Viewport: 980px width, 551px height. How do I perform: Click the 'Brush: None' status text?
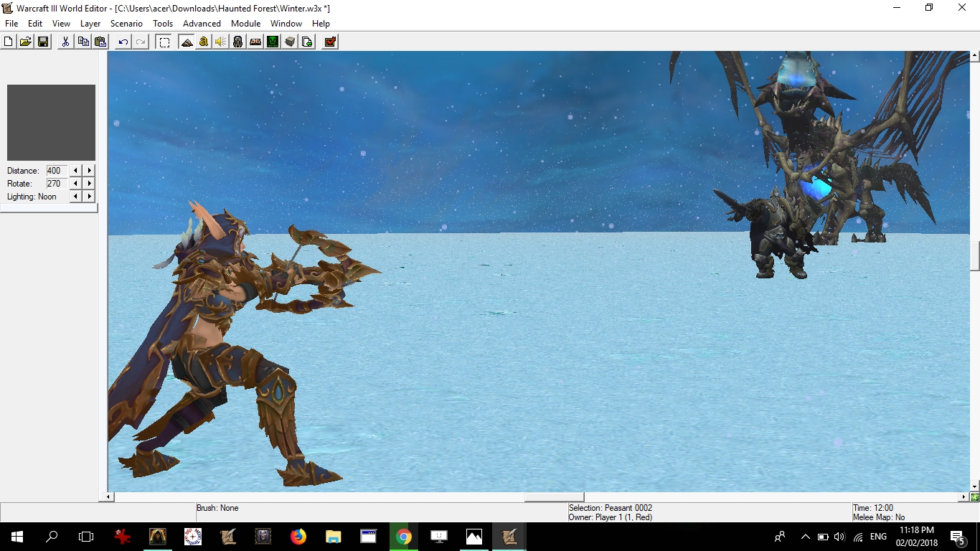(217, 508)
